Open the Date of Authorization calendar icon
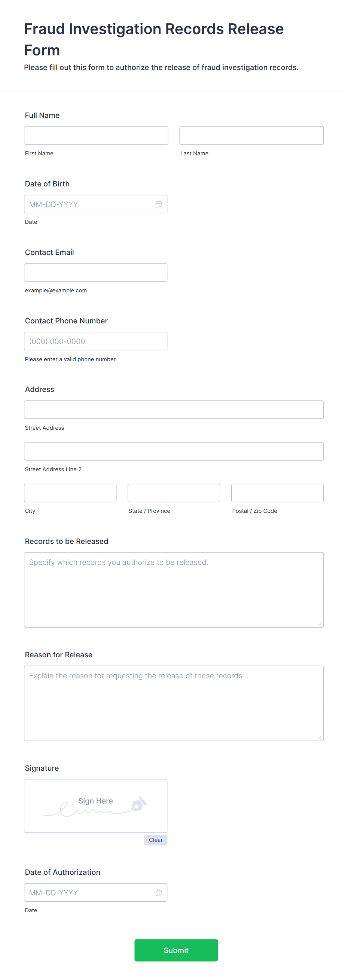Image resolution: width=348 pixels, height=980 pixels. [159, 892]
